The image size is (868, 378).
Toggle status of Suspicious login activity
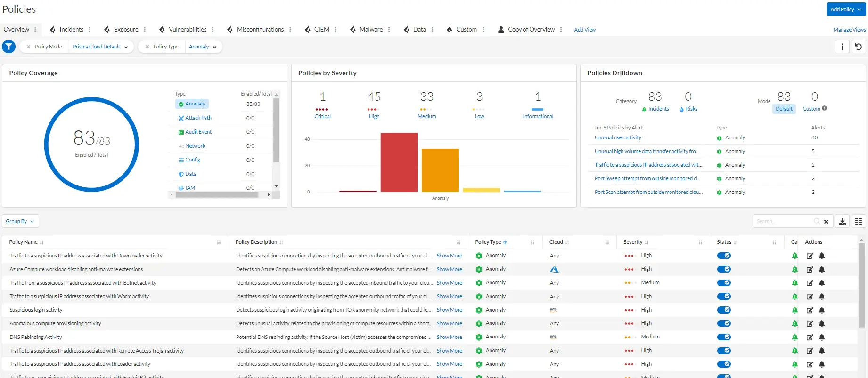pos(724,310)
